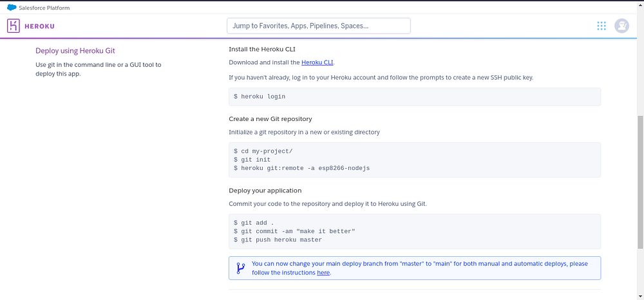Viewport: 644px width, 300px height.
Task: Click the vertical page scrollbar thumb
Action: coord(639,182)
